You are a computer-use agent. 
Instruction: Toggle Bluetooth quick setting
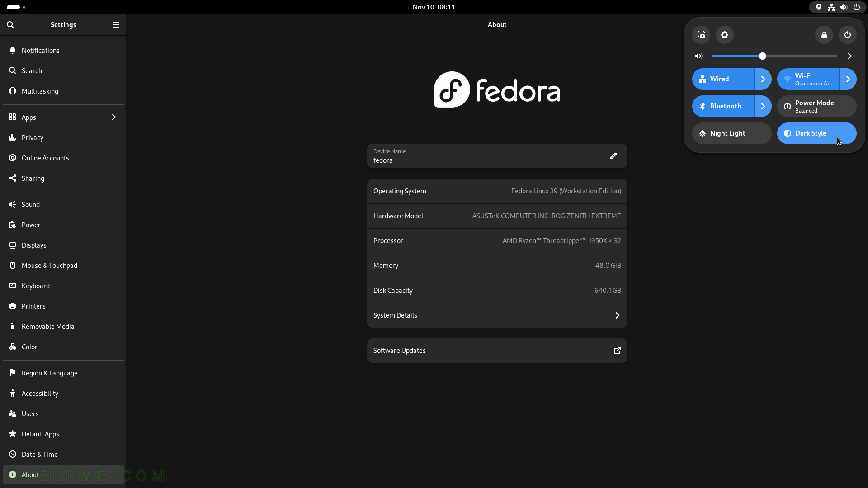pyautogui.click(x=723, y=106)
